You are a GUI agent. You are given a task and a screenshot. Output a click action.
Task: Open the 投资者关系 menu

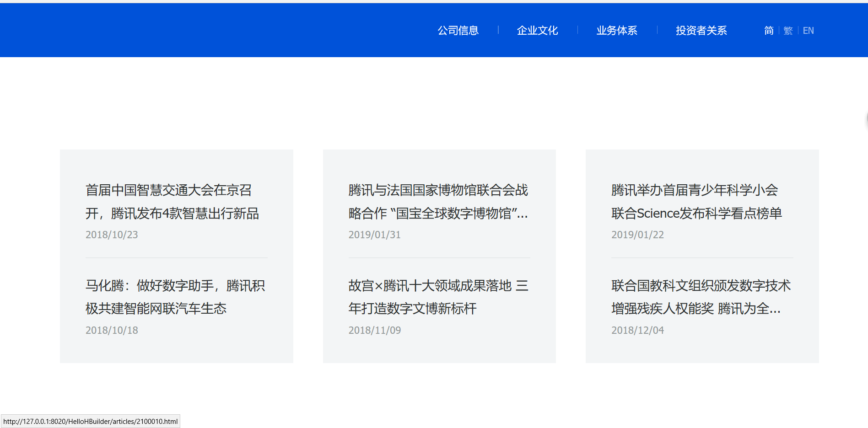(x=701, y=31)
